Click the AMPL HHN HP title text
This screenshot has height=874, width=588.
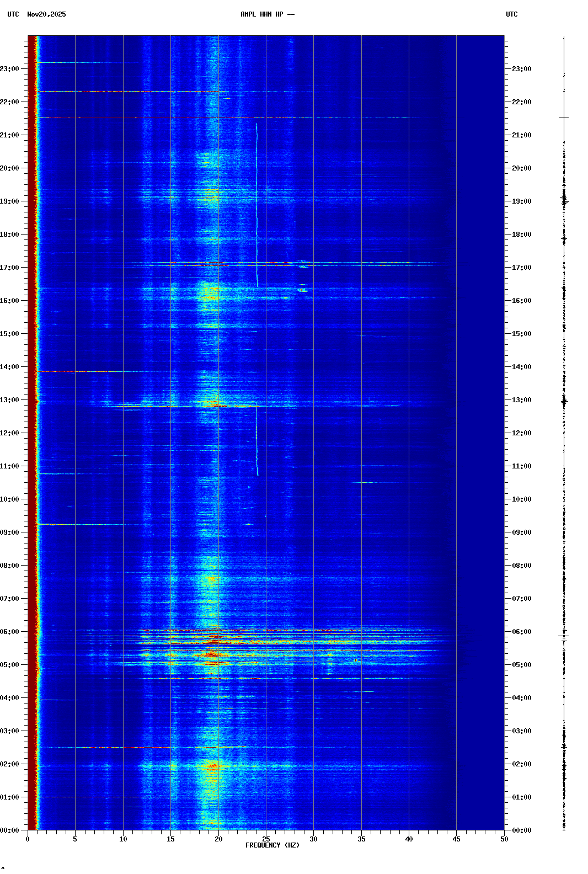[x=267, y=14]
